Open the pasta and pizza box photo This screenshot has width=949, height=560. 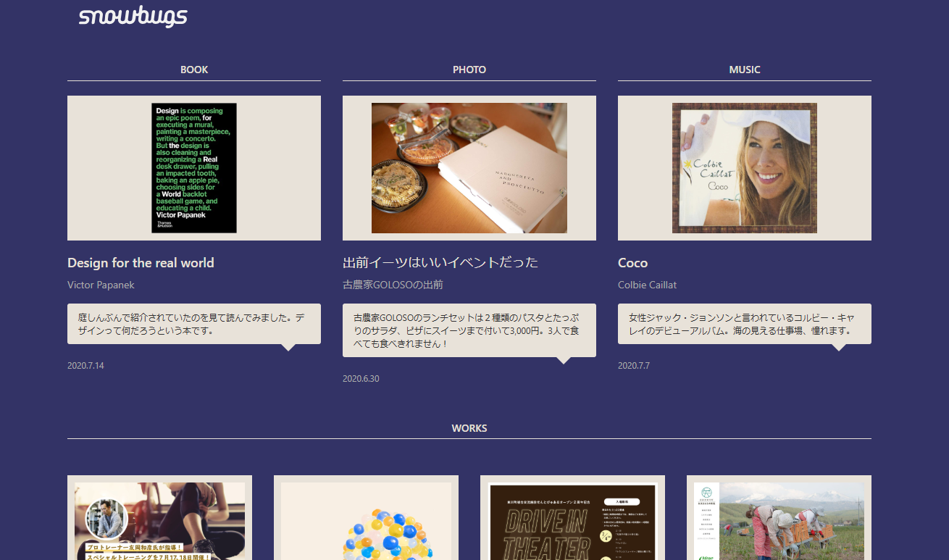point(469,168)
